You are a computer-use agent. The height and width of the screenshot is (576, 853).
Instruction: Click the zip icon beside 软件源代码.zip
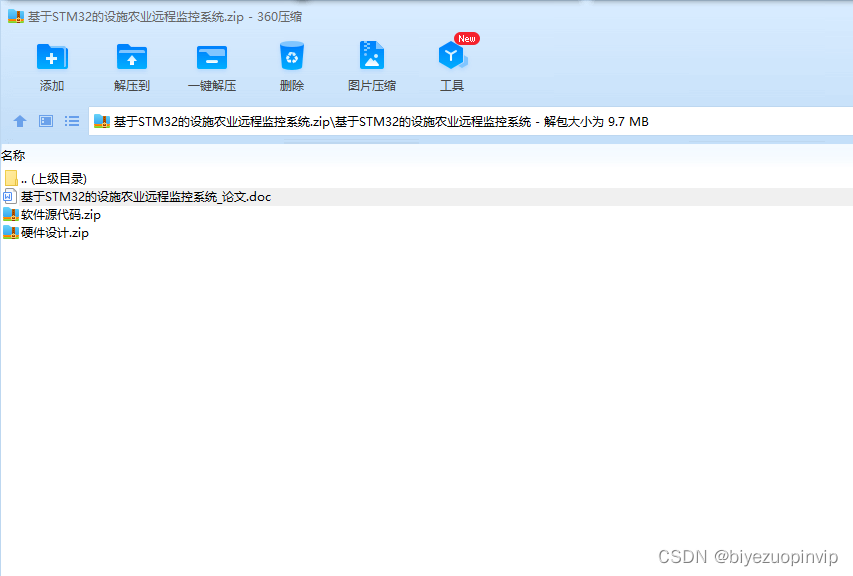point(12,214)
